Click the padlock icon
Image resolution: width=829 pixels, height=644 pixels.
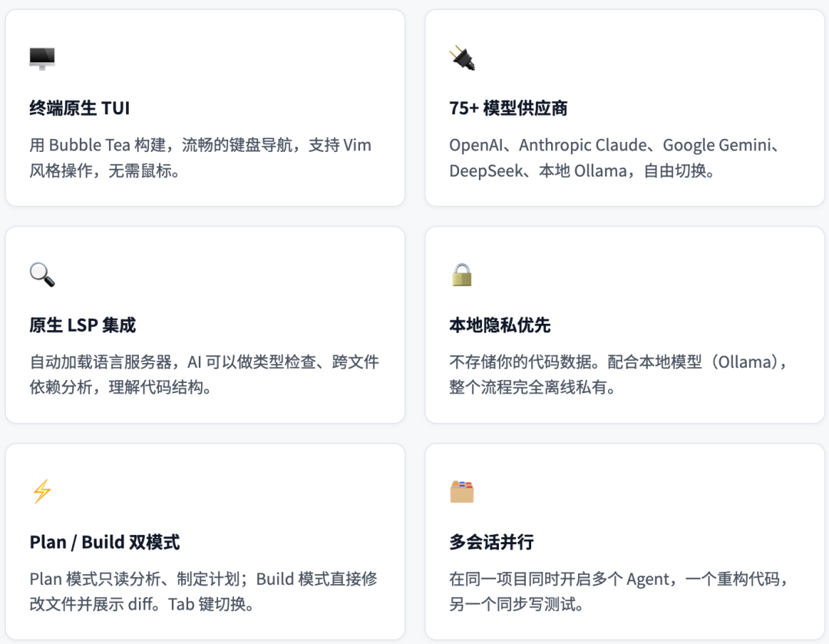click(462, 275)
